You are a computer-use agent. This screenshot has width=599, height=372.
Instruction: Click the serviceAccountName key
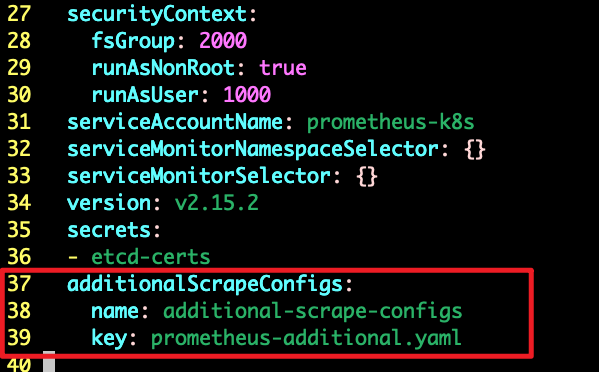coord(175,122)
